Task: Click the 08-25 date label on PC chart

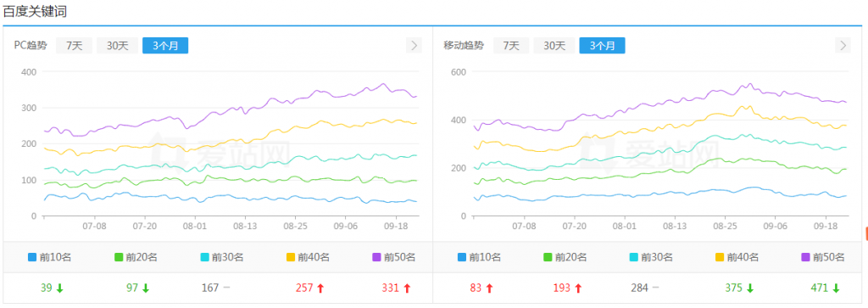Action: pyautogui.click(x=295, y=226)
